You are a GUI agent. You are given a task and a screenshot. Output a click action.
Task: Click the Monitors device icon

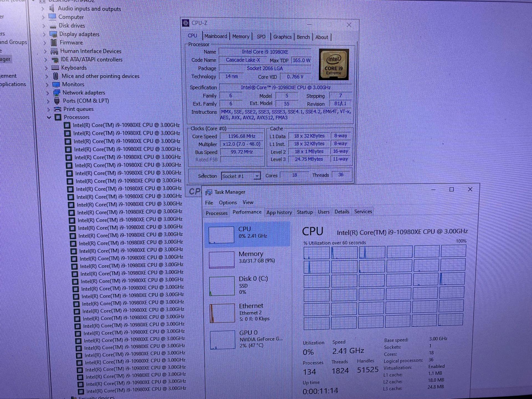point(57,84)
